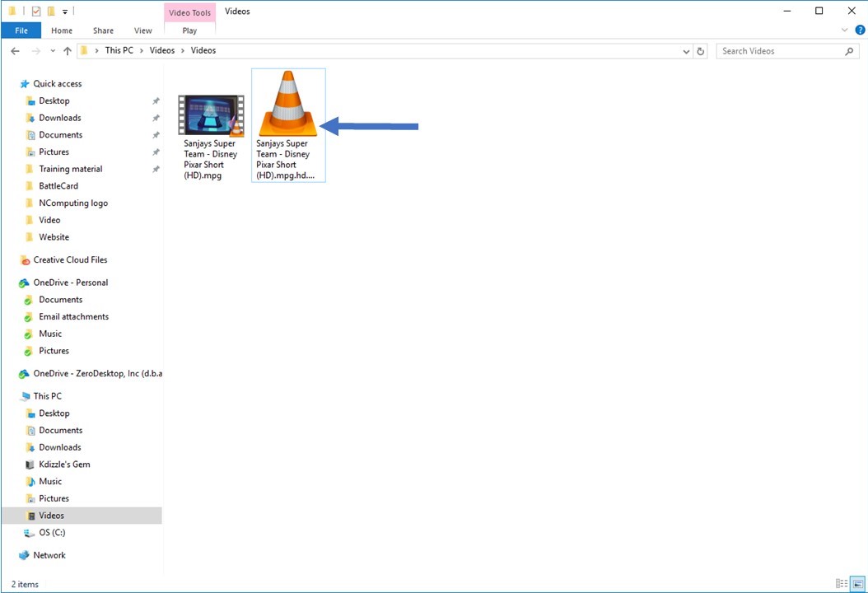The height and width of the screenshot is (593, 868).
Task: Click the pin icon beside Downloads
Action: click(156, 118)
